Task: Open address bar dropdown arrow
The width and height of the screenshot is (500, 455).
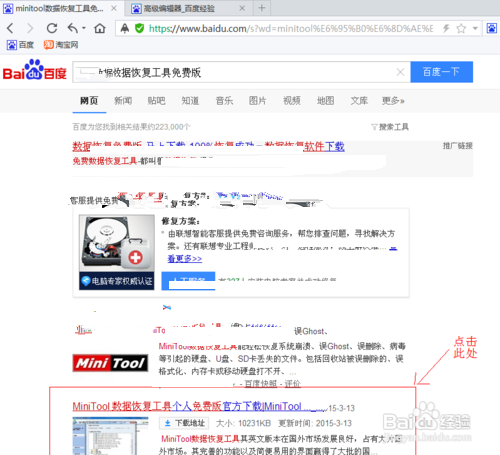Action: [475, 28]
